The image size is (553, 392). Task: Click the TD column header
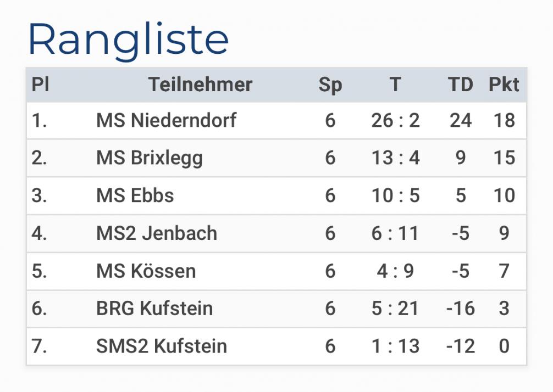pos(460,85)
